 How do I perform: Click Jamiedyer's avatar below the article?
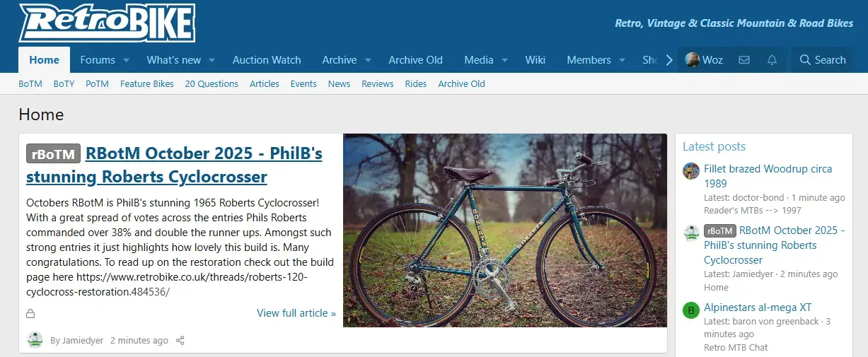tap(35, 340)
